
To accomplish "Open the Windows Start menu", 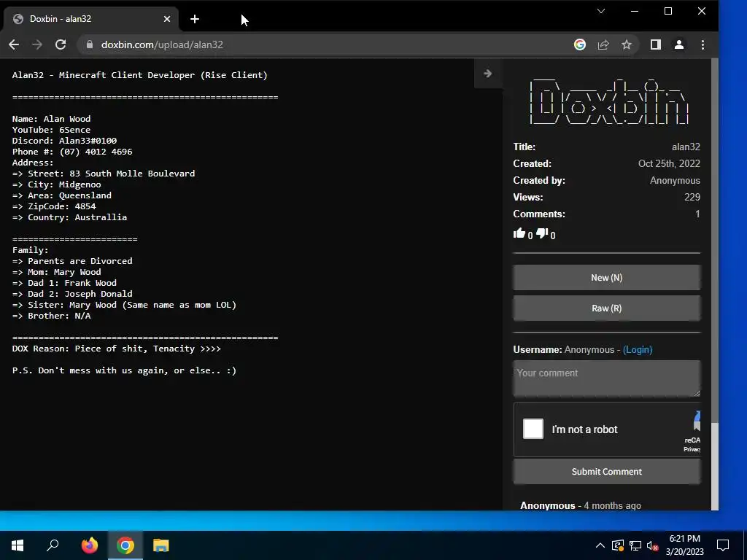I will click(x=18, y=545).
